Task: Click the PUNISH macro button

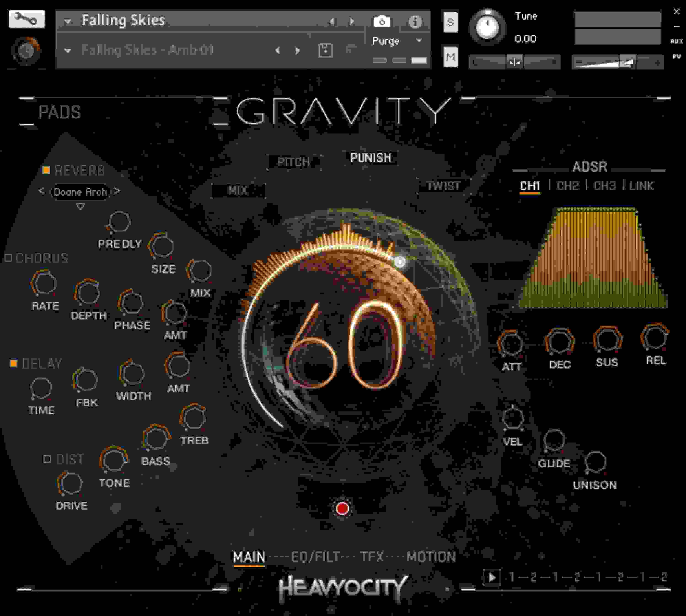Action: pyautogui.click(x=371, y=157)
